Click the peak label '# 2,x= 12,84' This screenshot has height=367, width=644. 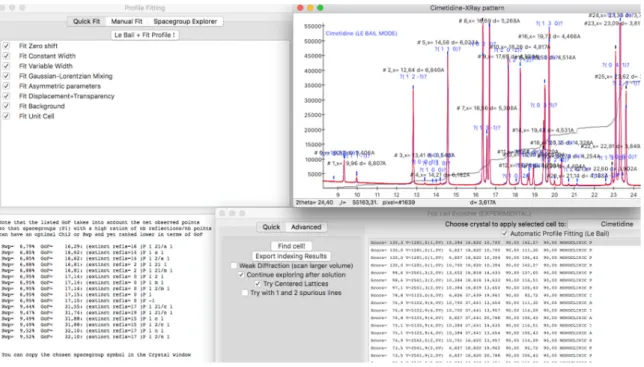click(413, 70)
